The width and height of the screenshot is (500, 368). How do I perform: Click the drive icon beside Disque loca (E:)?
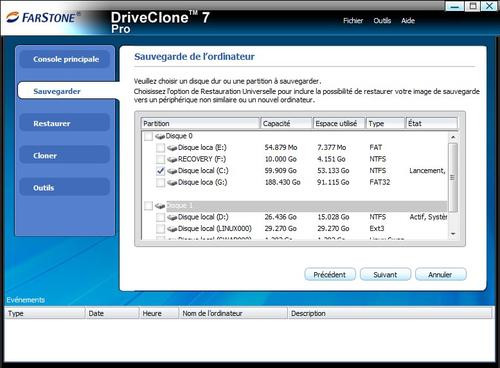coord(172,148)
